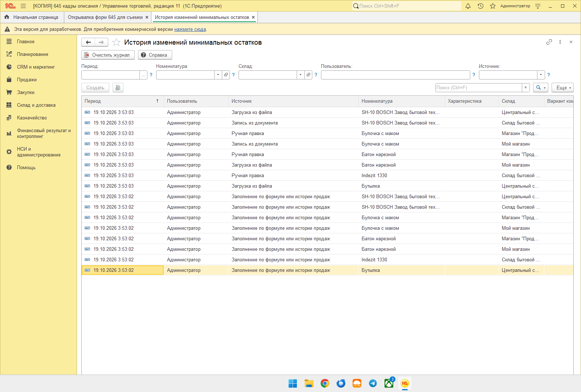Select the Indezit 1330 row with Ручная правка
Image resolution: width=581 pixels, height=392 pixels.
tap(327, 175)
